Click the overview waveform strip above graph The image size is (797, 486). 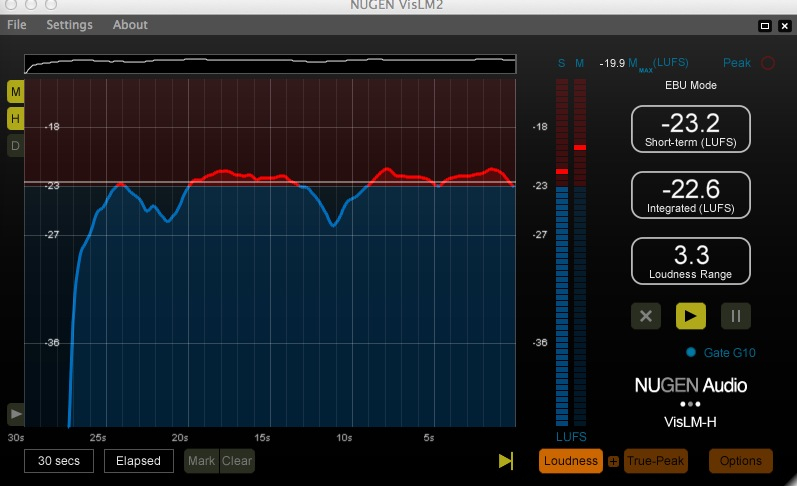tap(270, 64)
